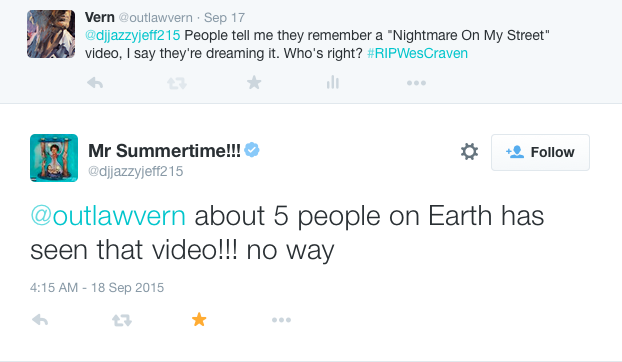Open Mr Summertime's profile avatar

[x=54, y=158]
